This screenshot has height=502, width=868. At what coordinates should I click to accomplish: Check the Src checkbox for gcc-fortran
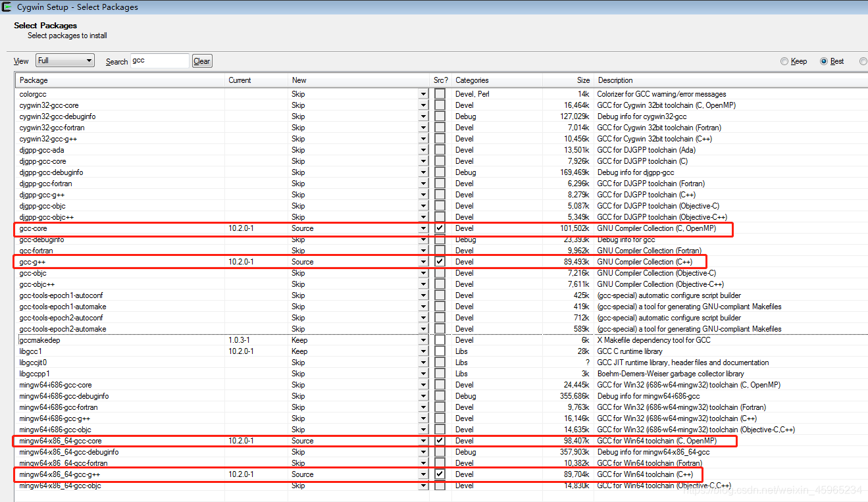440,251
